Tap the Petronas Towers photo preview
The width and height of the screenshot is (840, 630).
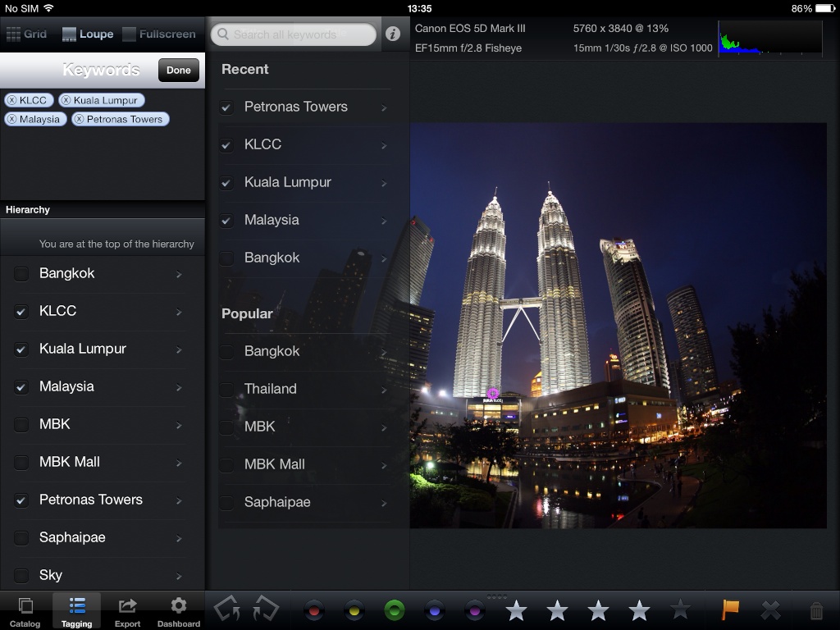619,326
